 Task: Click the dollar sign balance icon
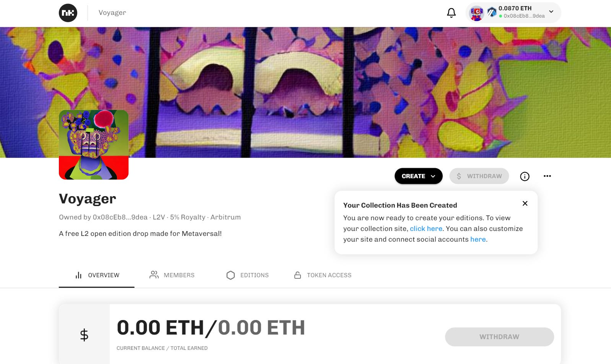pos(84,335)
